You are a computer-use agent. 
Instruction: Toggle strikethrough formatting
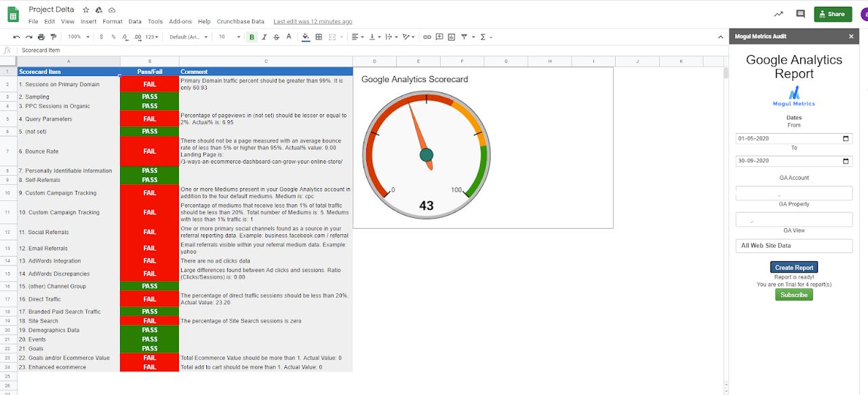pos(275,37)
